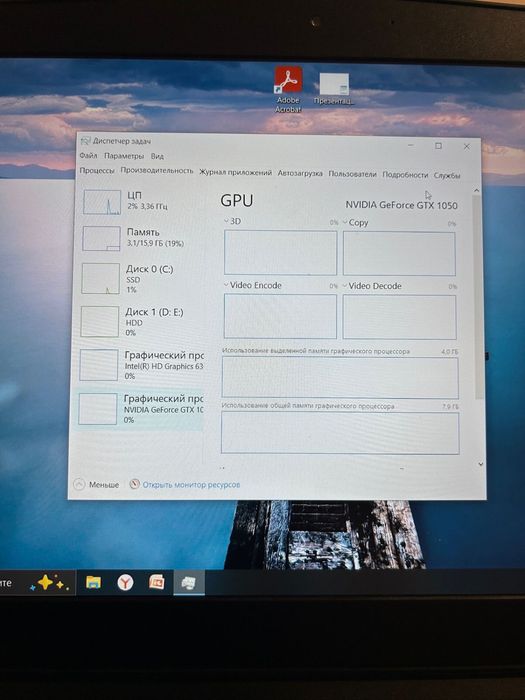The width and height of the screenshot is (525, 700).
Task: Click the 4,0 ГБ dedicated memory value
Action: click(x=450, y=352)
